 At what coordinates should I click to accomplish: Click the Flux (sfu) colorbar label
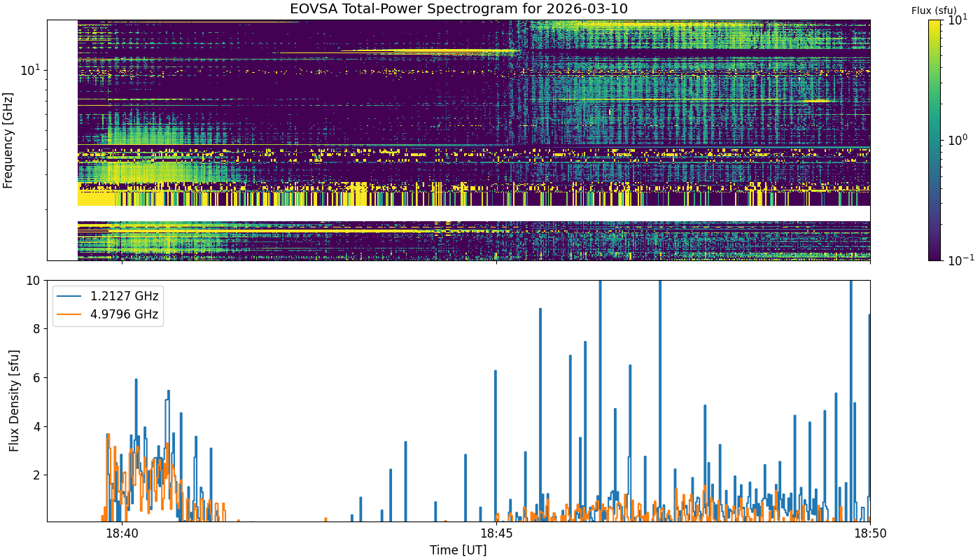[934, 10]
